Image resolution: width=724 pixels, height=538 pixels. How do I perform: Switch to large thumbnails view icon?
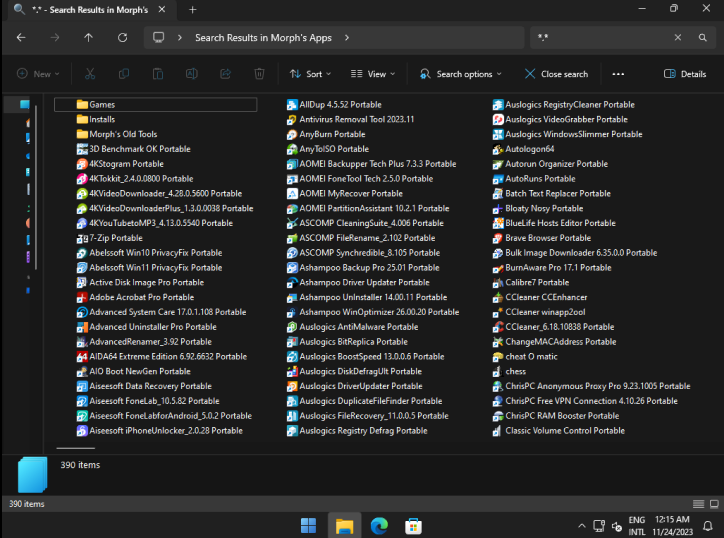click(x=714, y=504)
